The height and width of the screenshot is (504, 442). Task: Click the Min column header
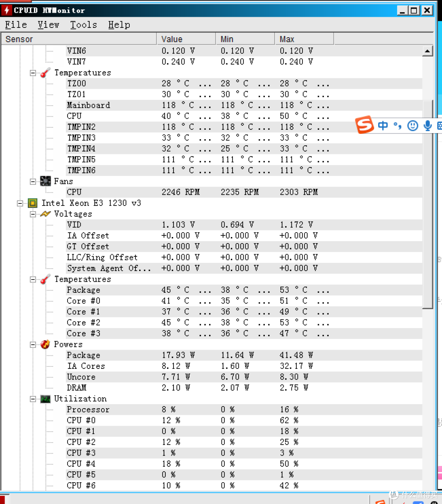[x=245, y=39]
